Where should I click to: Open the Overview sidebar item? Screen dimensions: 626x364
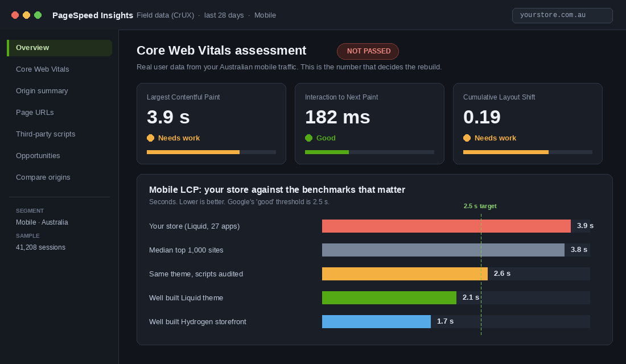click(60, 48)
